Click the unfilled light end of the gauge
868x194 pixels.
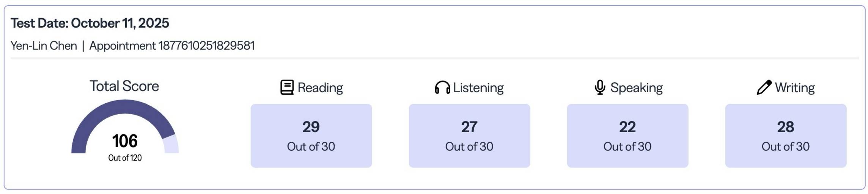tap(171, 145)
